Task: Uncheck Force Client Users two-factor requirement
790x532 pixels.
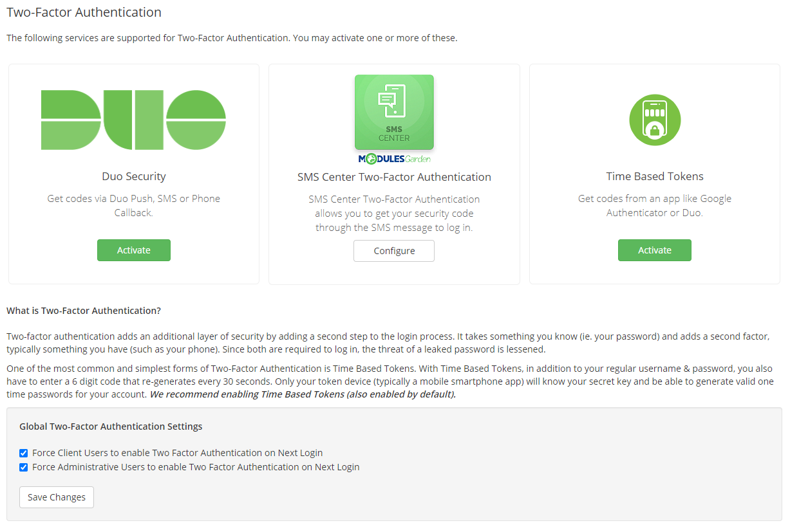Action: coord(23,453)
